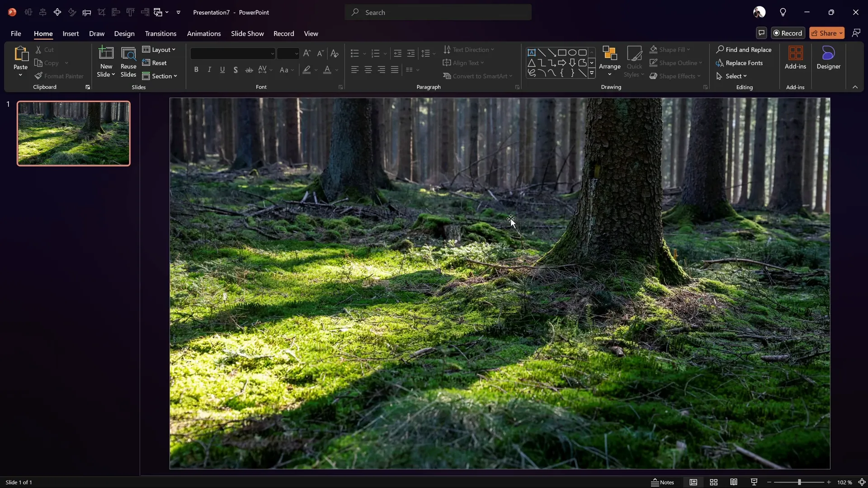This screenshot has height=488, width=868.
Task: Open the Reuse Slides pane
Action: coord(128,62)
